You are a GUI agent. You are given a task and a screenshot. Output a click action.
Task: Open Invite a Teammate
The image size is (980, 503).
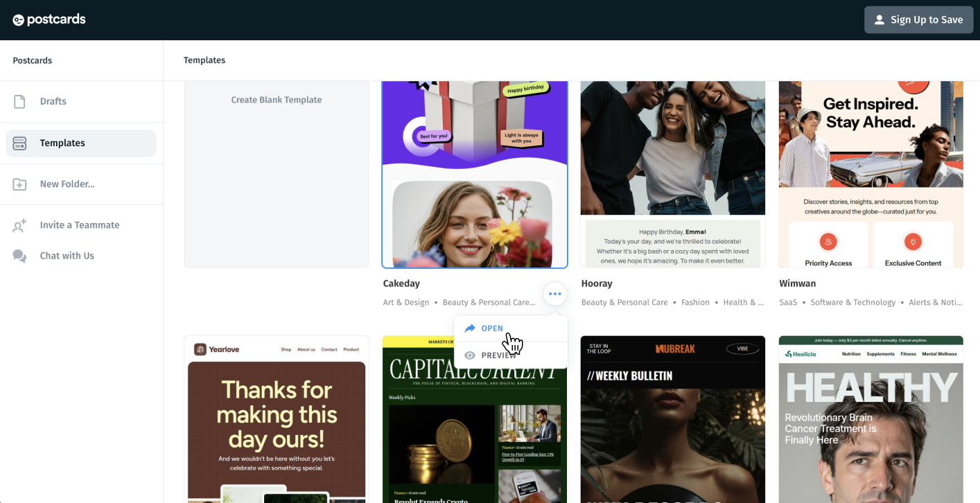pyautogui.click(x=81, y=225)
